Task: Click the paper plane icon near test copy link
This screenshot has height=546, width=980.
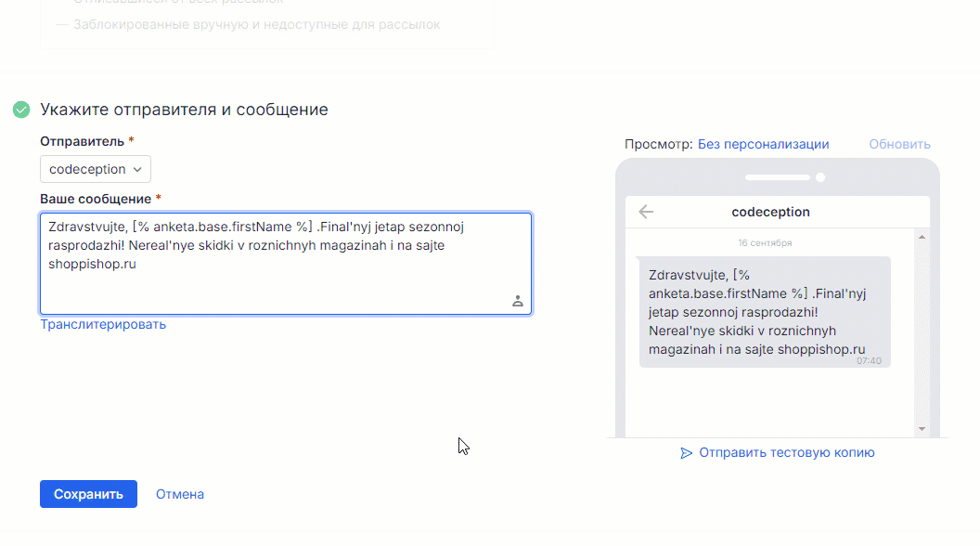Action: (686, 452)
